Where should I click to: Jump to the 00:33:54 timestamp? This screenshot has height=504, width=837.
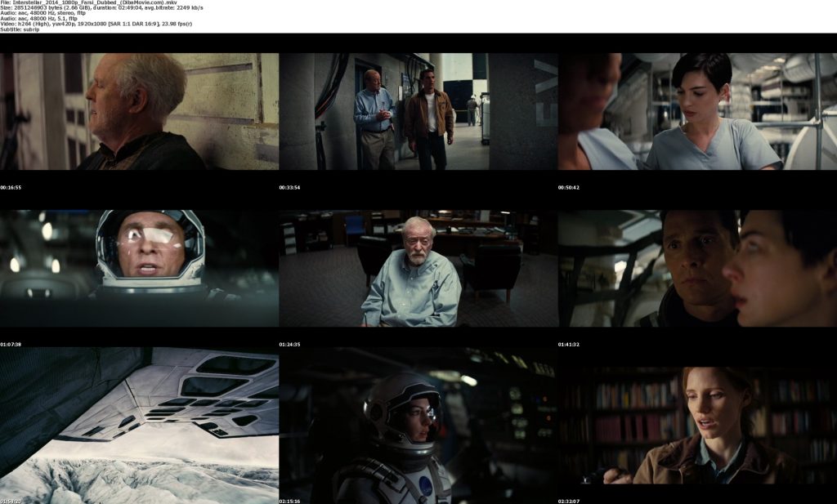click(x=289, y=188)
